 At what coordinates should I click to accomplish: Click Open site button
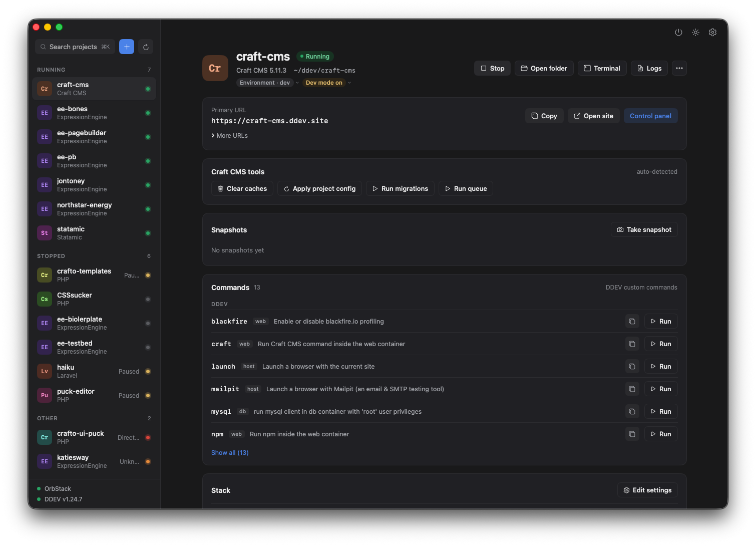tap(593, 116)
